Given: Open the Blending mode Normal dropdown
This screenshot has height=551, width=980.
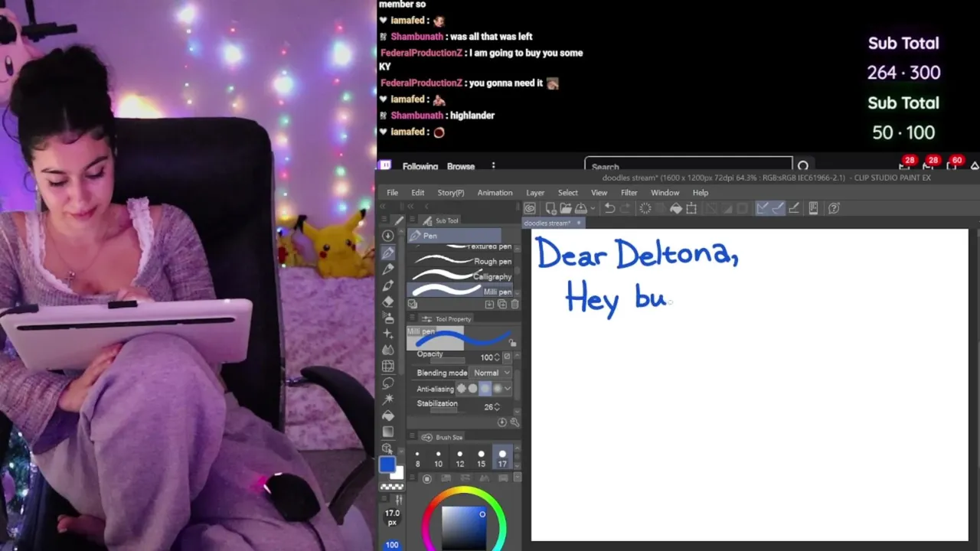Looking at the screenshot, I should (492, 373).
